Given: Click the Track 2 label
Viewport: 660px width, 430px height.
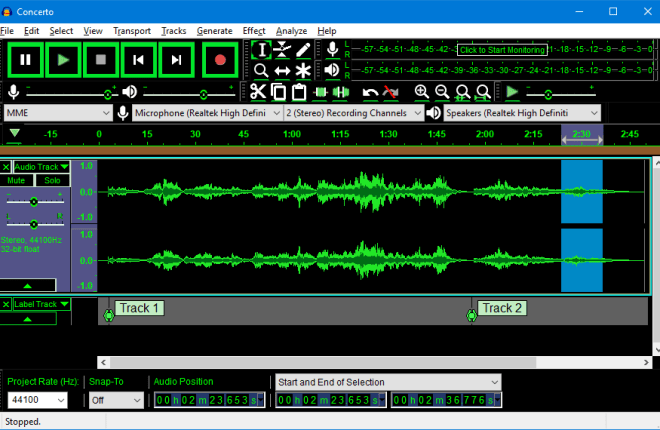Looking at the screenshot, I should tap(502, 308).
